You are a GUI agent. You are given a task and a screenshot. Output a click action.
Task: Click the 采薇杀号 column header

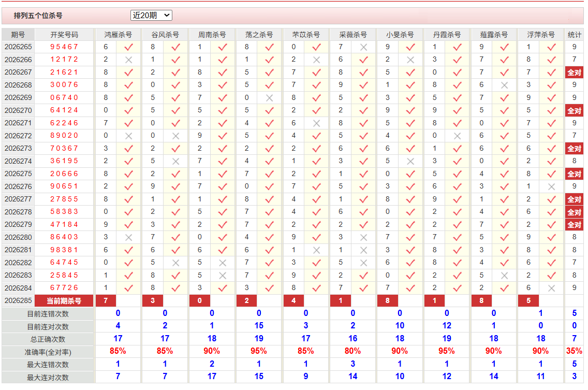pyautogui.click(x=353, y=35)
